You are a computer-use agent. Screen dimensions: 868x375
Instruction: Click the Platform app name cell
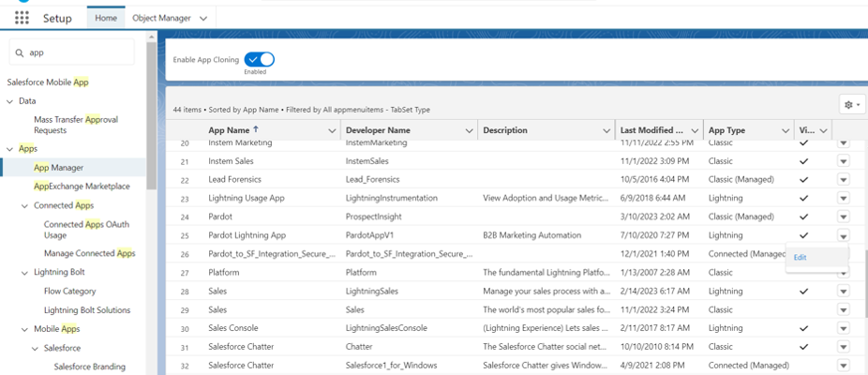[x=224, y=273]
